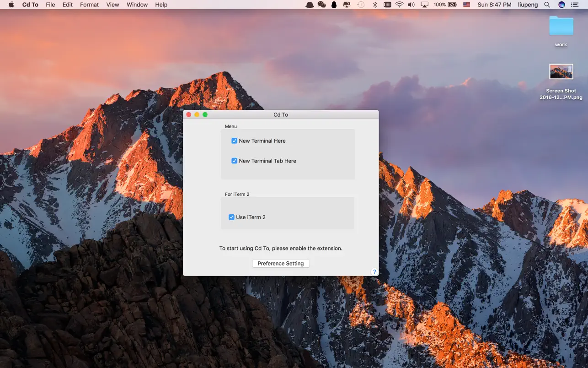
Task: Click the Cd To window title
Action: pyautogui.click(x=281, y=115)
